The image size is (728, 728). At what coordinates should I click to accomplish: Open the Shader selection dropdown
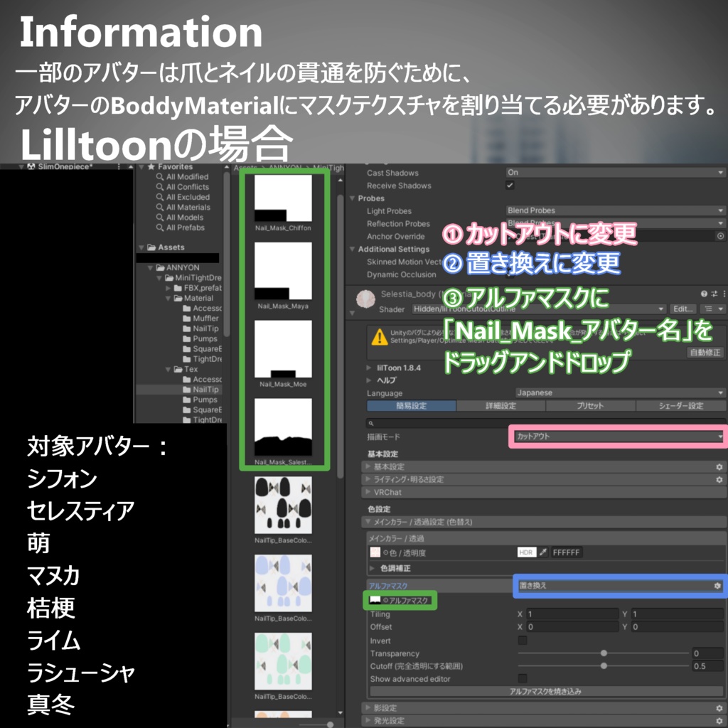coord(539,309)
